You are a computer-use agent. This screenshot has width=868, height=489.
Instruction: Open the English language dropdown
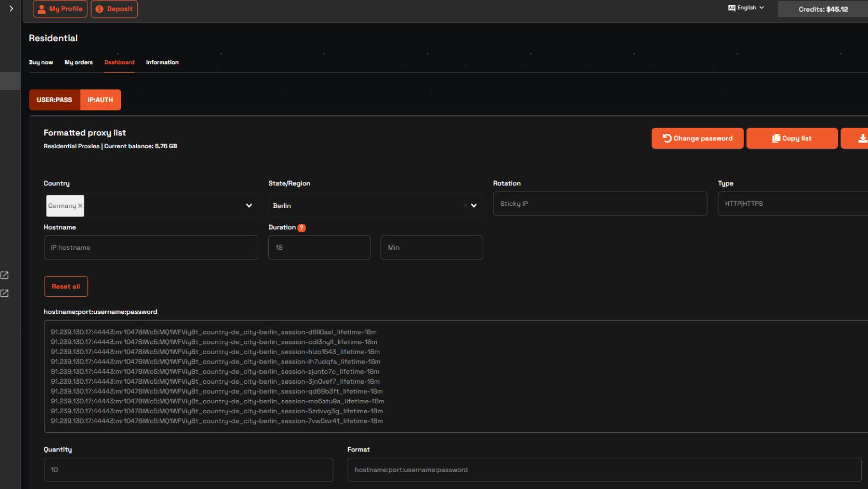coord(746,8)
